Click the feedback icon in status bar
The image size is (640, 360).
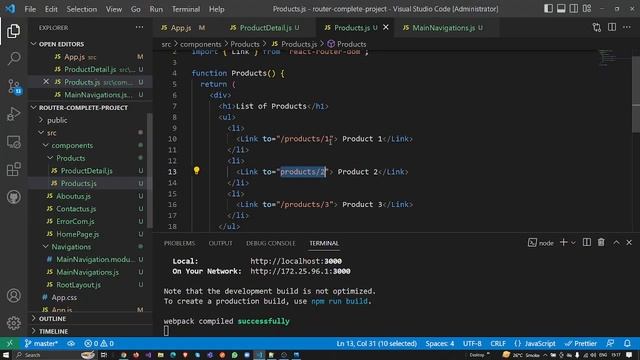610,343
